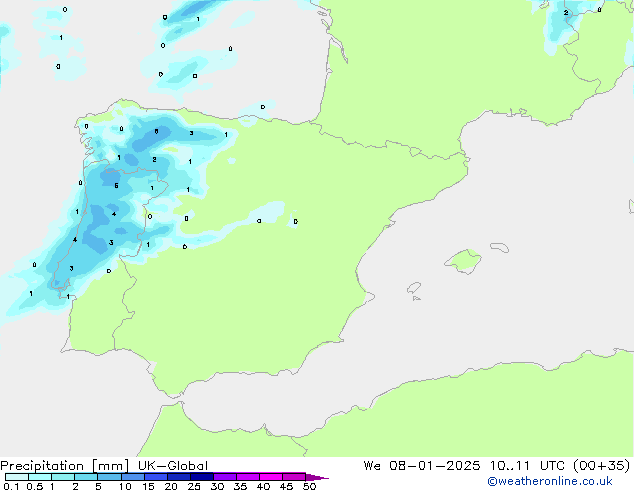Viewport: 634px width, 490px height.
Task: Pick legend swatch between 10 and 15
Action: click(x=132, y=477)
